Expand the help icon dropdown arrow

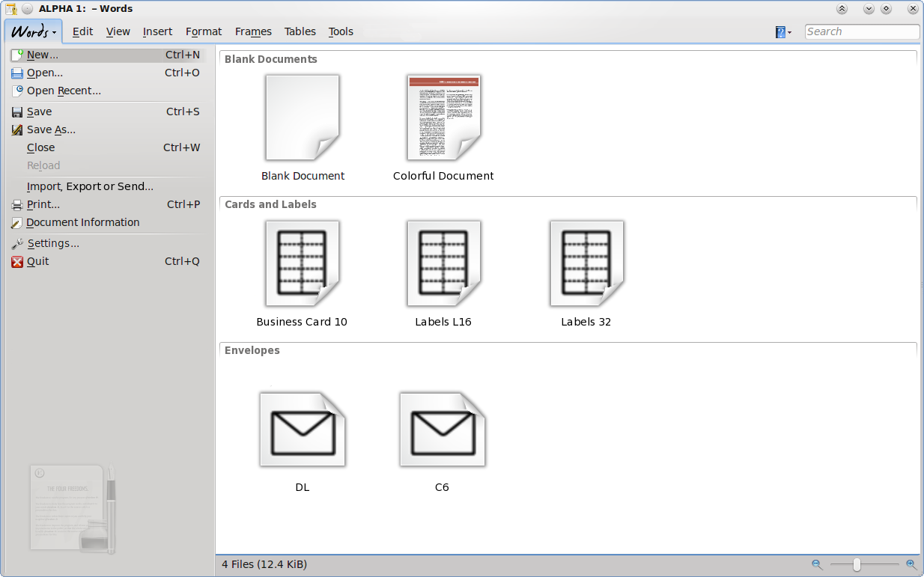pyautogui.click(x=789, y=32)
